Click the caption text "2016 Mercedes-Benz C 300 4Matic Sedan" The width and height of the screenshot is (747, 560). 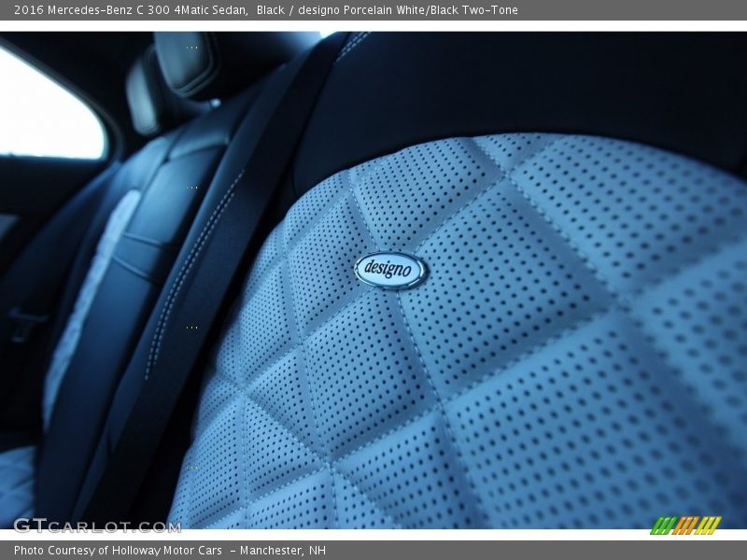(131, 10)
